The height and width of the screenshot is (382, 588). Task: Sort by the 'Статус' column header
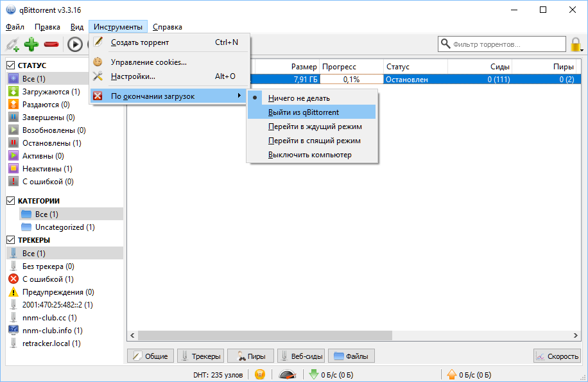415,67
